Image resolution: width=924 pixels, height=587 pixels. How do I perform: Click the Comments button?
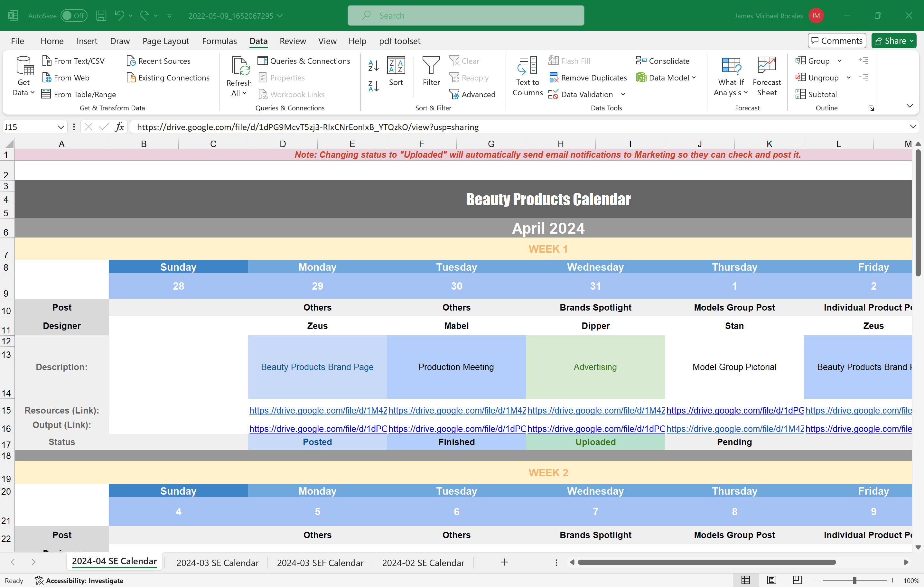coord(836,41)
